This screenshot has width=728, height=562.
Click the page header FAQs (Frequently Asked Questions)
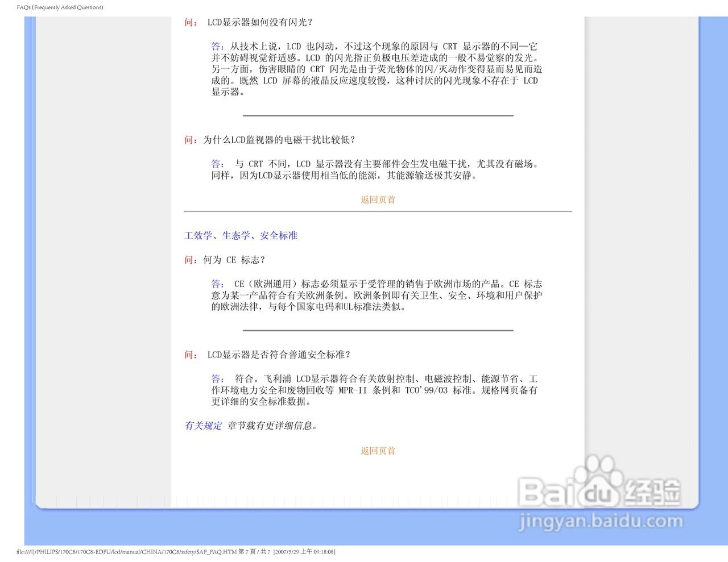click(60, 7)
